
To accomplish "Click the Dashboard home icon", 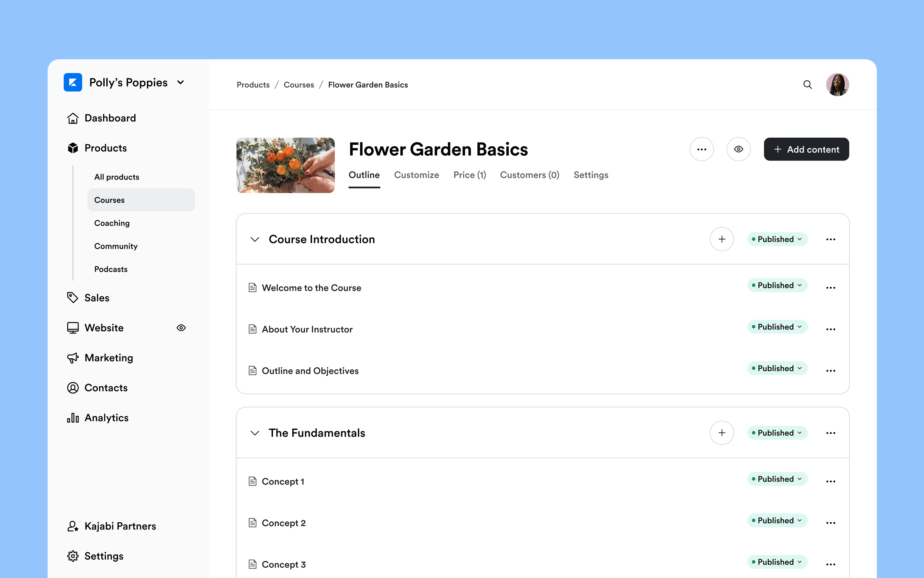I will pyautogui.click(x=72, y=118).
